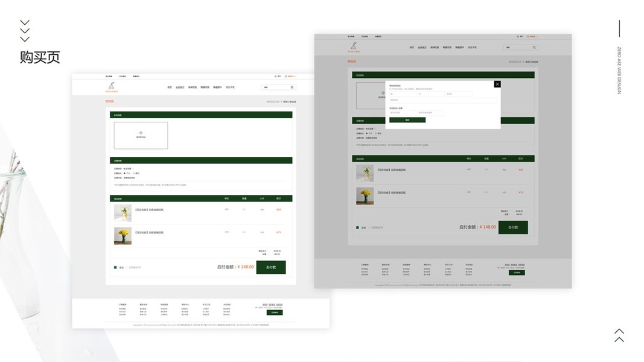Image resolution: width=644 pixels, height=362 pixels.
Task: Open the 玻璃花瓶 nav item on the left page
Action: pos(192,87)
